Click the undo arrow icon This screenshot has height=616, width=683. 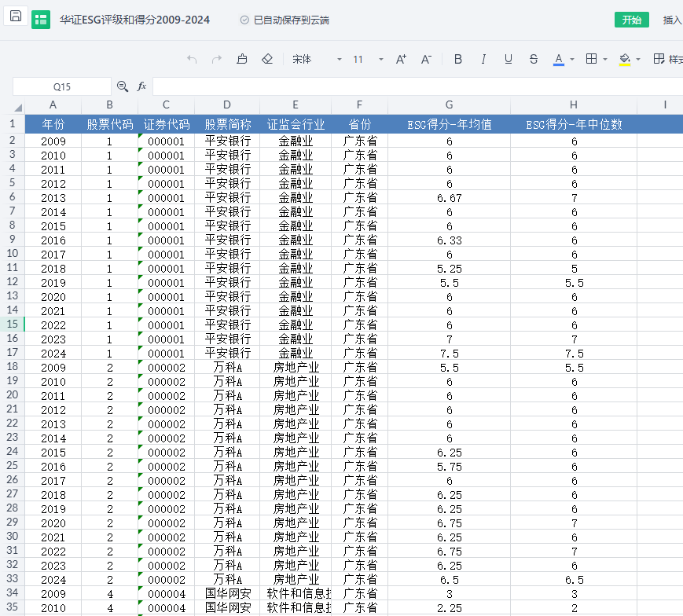pyautogui.click(x=193, y=59)
